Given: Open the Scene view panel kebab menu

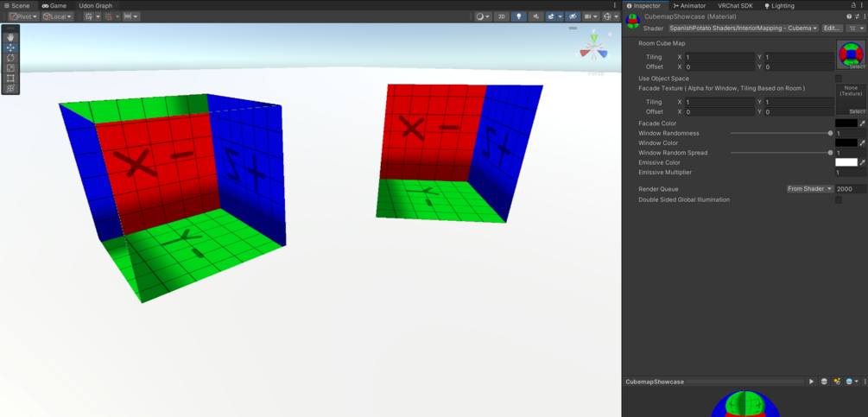Looking at the screenshot, I should coord(614,5).
